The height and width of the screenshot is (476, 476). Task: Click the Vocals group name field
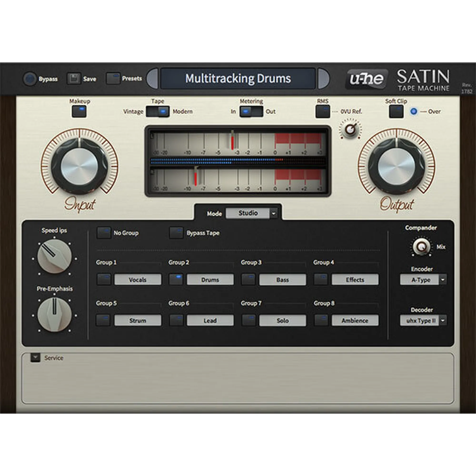pyautogui.click(x=138, y=280)
